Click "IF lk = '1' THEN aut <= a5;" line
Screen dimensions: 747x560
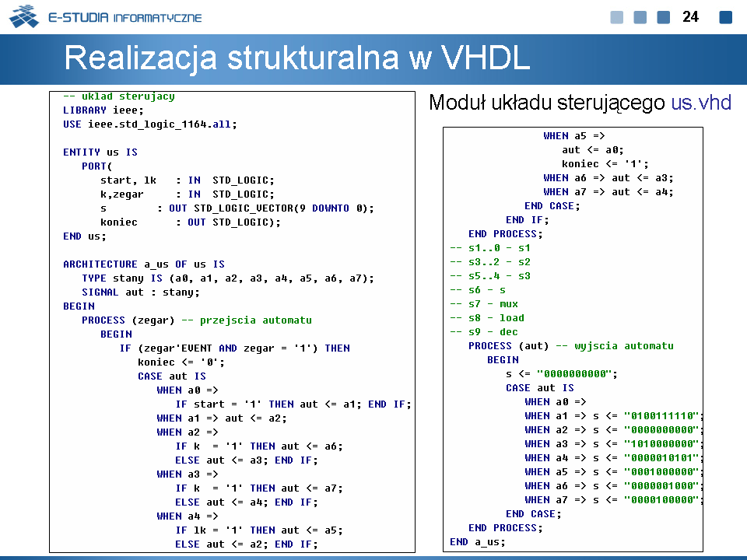[258, 530]
